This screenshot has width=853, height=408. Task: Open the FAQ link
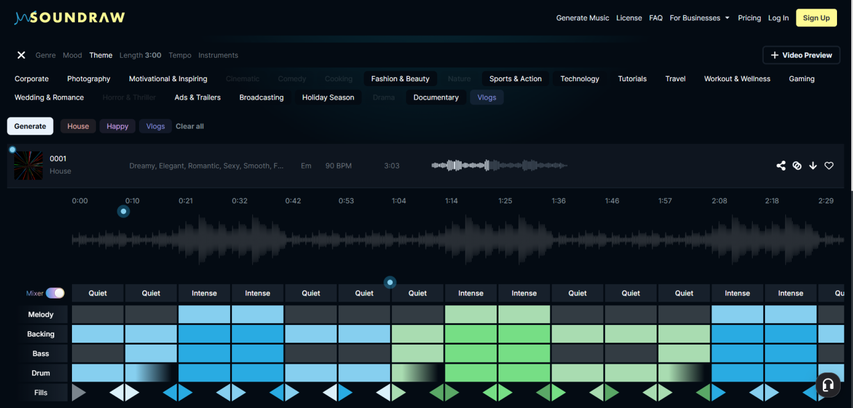coord(656,18)
